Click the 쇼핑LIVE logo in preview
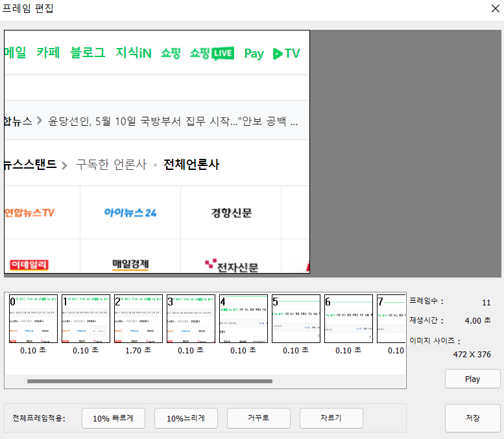 point(212,53)
